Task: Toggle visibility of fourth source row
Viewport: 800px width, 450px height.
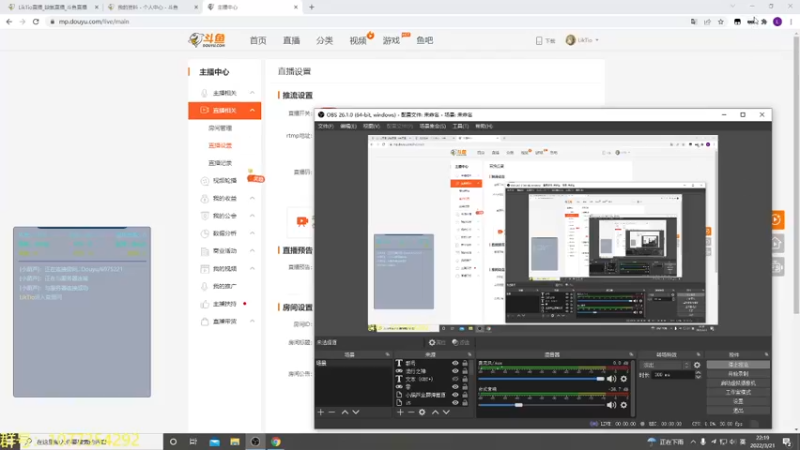Action: click(x=455, y=387)
